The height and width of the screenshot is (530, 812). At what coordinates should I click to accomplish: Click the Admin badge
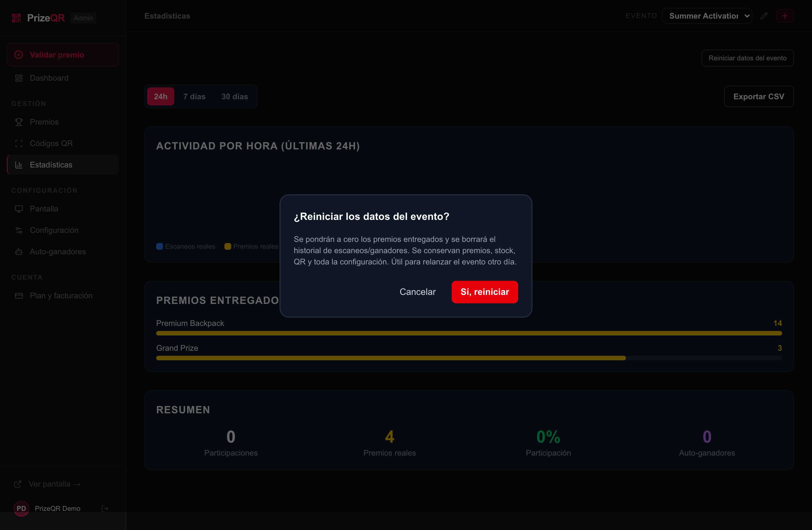(x=83, y=18)
